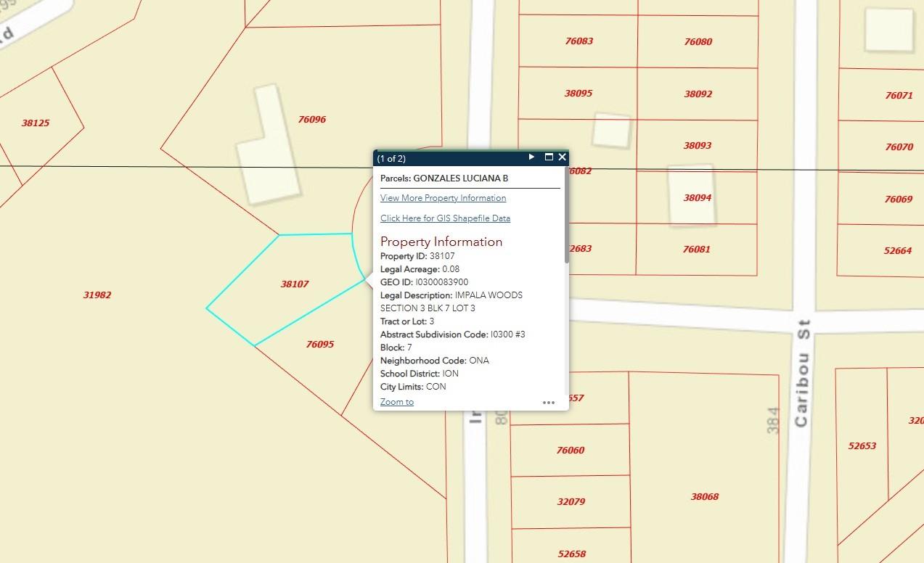This screenshot has width=924, height=563.
Task: Select parcel 76096 on the map
Action: click(x=311, y=120)
